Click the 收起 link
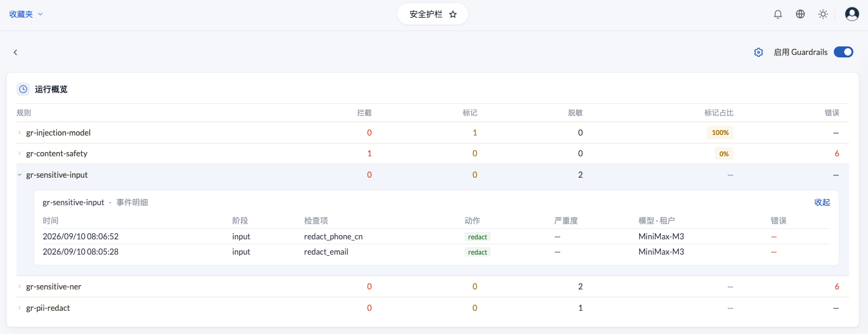 (822, 202)
